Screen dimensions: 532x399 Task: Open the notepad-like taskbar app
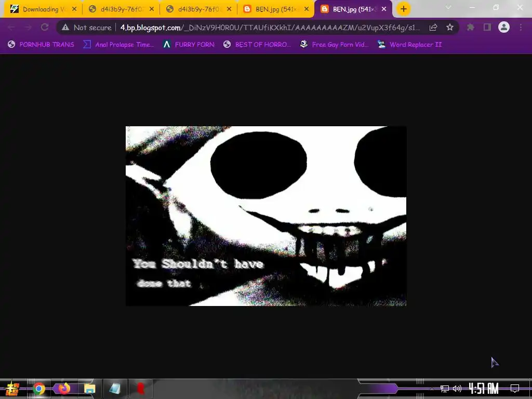(115, 389)
